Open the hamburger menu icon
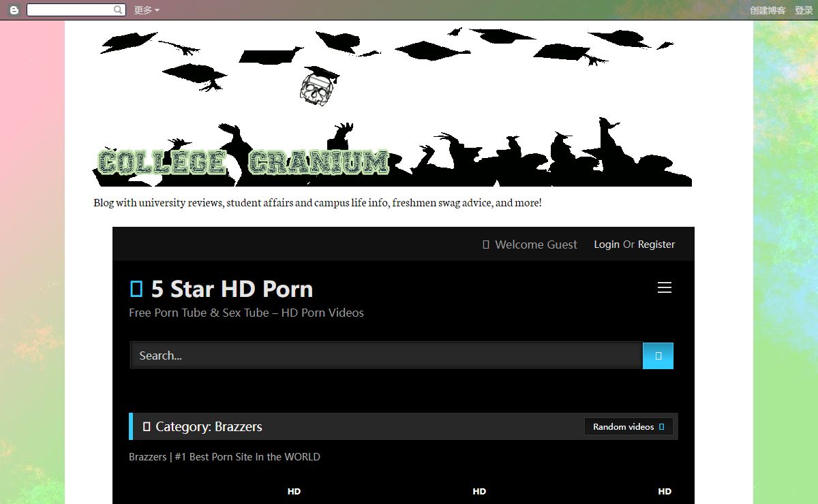Screen dimensions: 818x504 665,288
